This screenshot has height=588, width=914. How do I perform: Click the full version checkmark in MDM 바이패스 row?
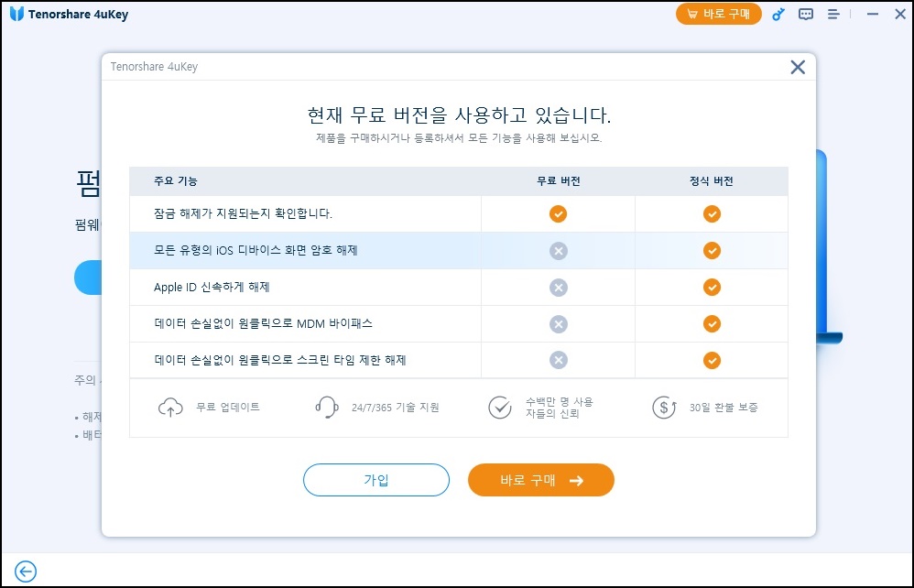point(712,324)
